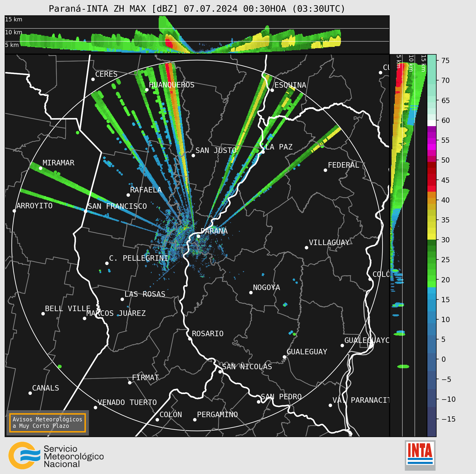Click the MARCOS JUÁREZ label
This screenshot has height=474, width=476.
point(116,313)
